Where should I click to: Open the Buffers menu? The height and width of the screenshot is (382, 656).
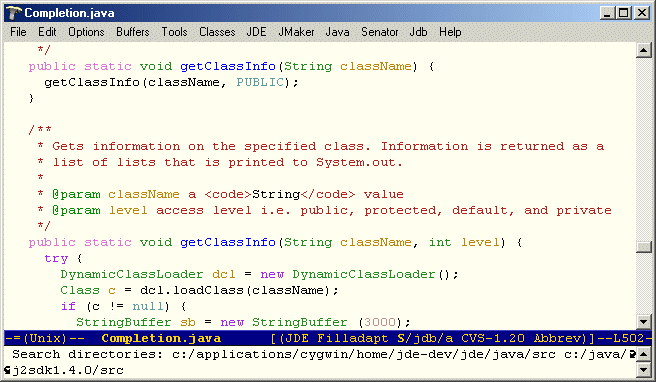pos(133,32)
